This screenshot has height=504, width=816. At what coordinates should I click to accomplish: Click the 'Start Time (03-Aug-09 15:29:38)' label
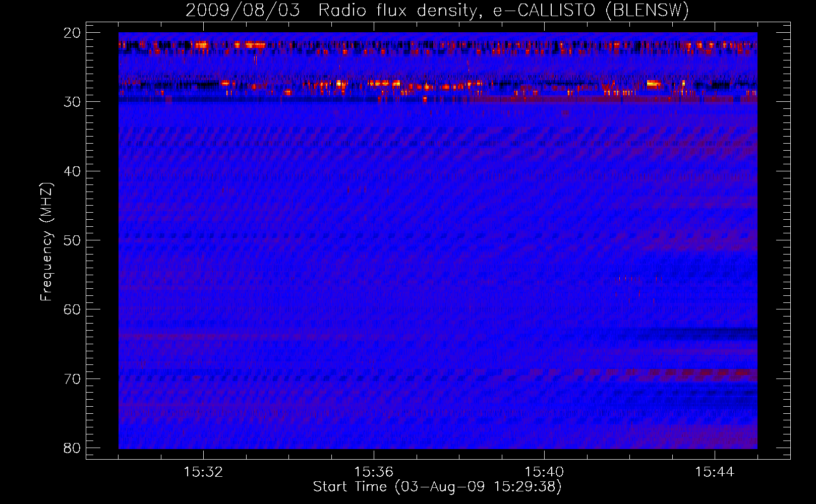click(x=437, y=487)
